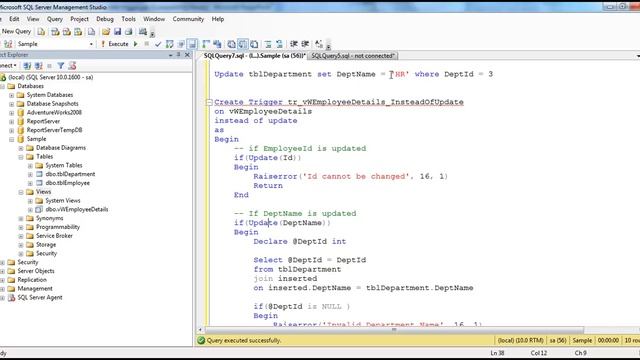Save the current query with disk icon
Viewport: 640px width, 360px height.
click(118, 32)
